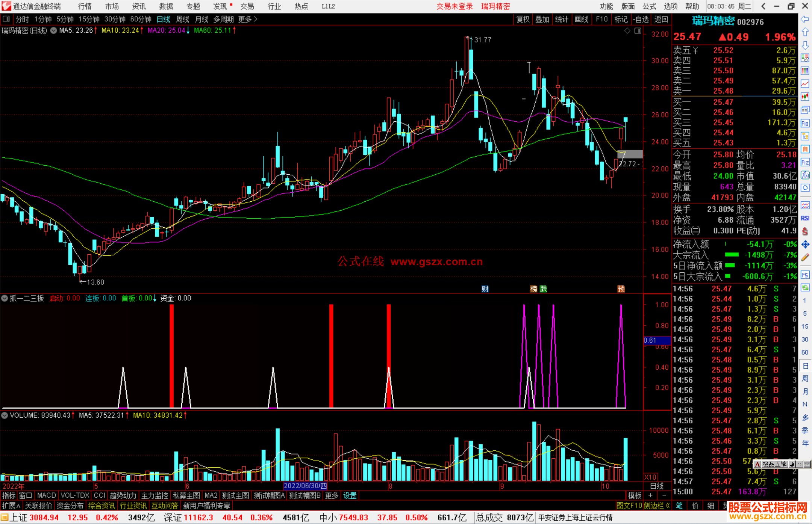The height and width of the screenshot is (524, 812).
Task: Open the 图文F10 link
Action: point(629,506)
